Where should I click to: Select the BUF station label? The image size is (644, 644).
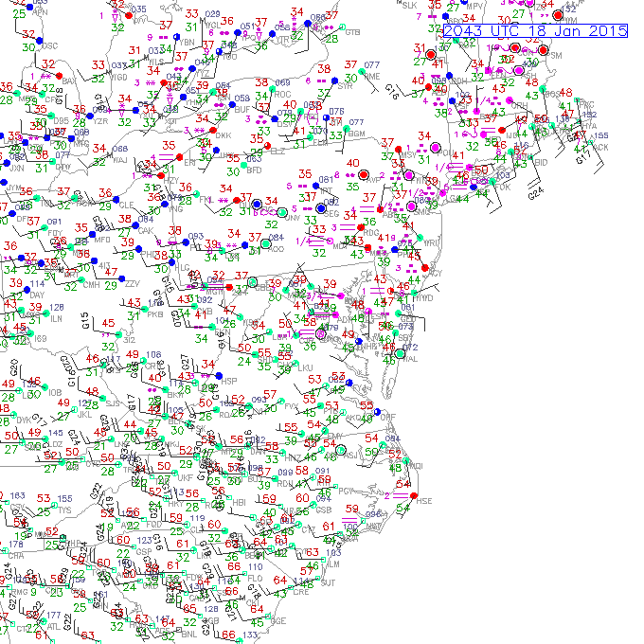click(x=241, y=110)
